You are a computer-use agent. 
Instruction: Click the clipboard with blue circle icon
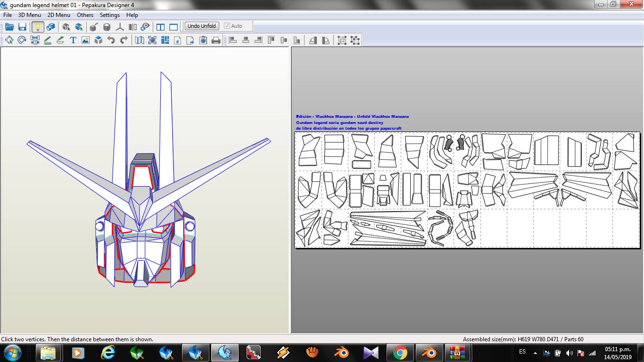tap(203, 40)
